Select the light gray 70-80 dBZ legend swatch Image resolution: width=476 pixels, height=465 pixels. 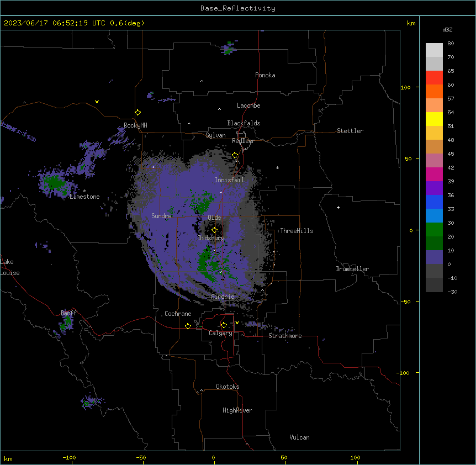[434, 50]
